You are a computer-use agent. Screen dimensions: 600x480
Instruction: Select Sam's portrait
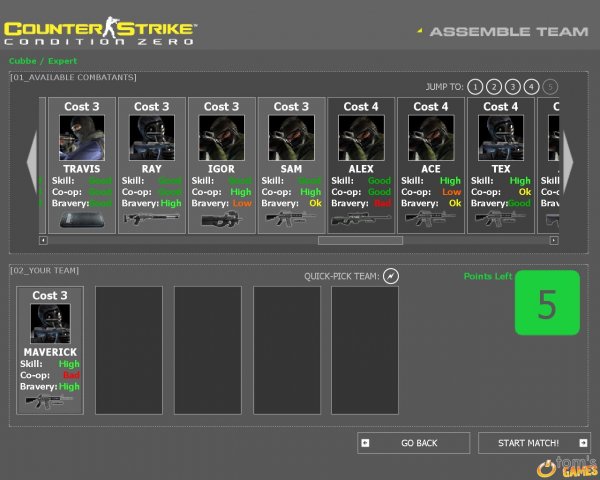292,138
